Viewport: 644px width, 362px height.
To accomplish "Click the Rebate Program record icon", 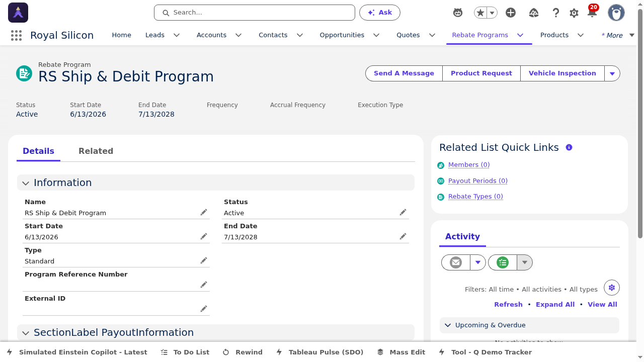I will click(x=24, y=73).
